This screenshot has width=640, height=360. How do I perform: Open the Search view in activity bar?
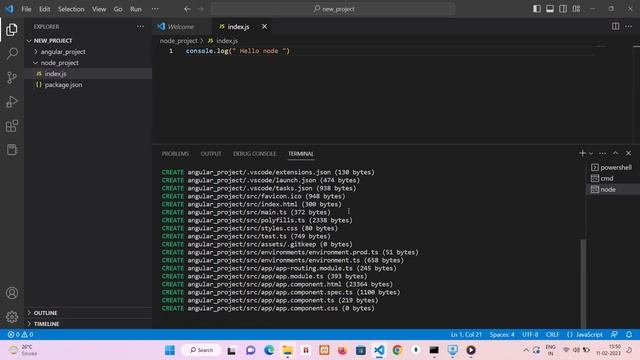pyautogui.click(x=12, y=53)
